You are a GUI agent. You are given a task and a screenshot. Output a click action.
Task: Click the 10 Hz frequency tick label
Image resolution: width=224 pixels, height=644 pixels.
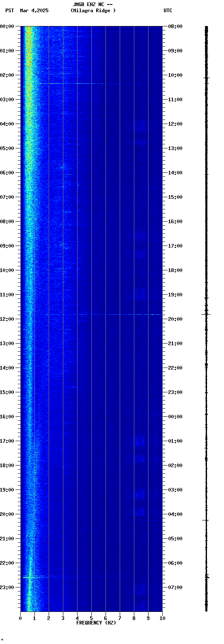tap(162, 618)
